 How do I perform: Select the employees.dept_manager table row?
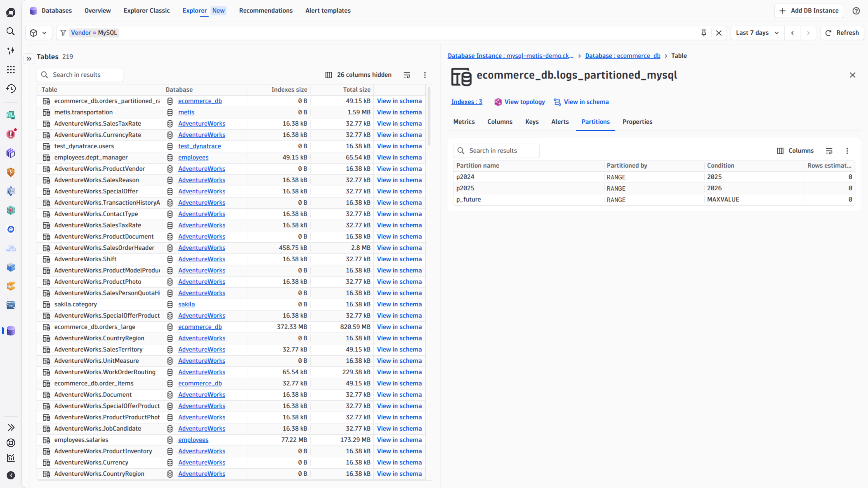tap(231, 157)
